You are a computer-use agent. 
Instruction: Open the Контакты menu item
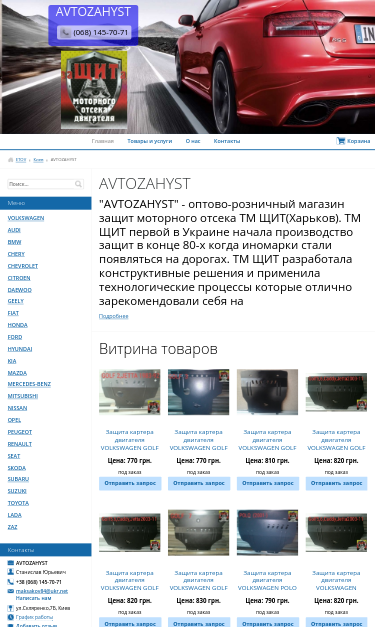coord(227,141)
